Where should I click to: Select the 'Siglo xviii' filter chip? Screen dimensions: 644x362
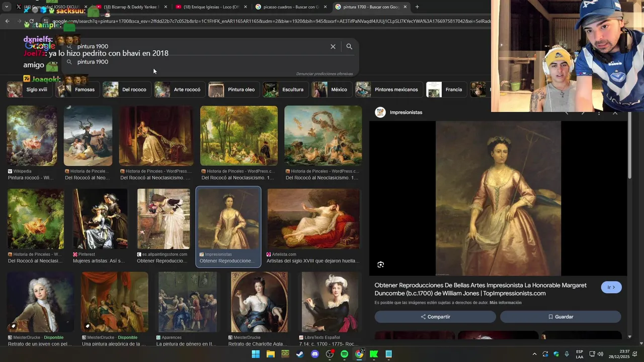pos(29,89)
